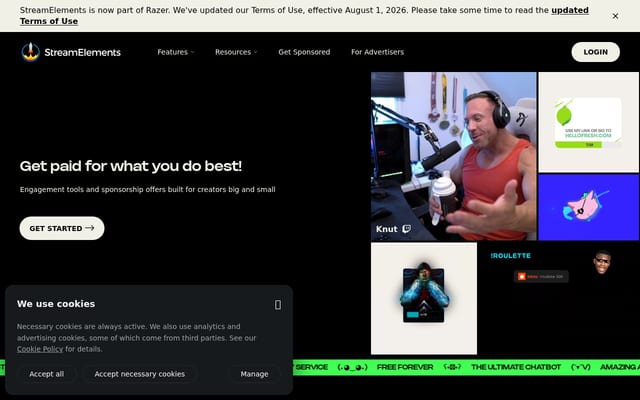The width and height of the screenshot is (640, 400).
Task: Click the Twitch icon next to Knut
Action: pos(407,229)
